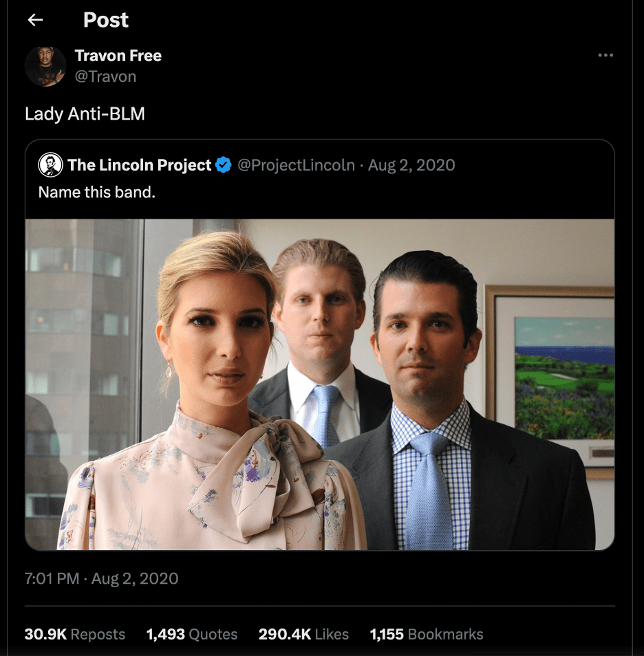Open the quoted post text "Name this band."

(x=97, y=192)
